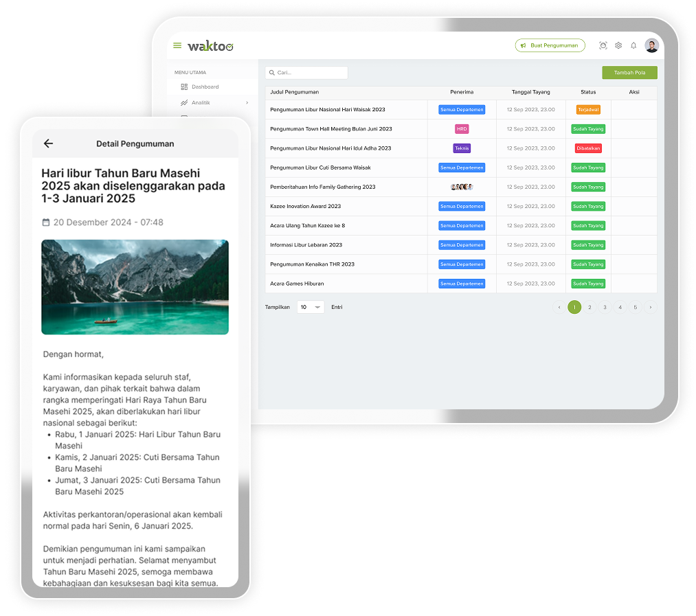Click the waktoo logo
The width and height of the screenshot is (696, 616).
[x=211, y=46]
